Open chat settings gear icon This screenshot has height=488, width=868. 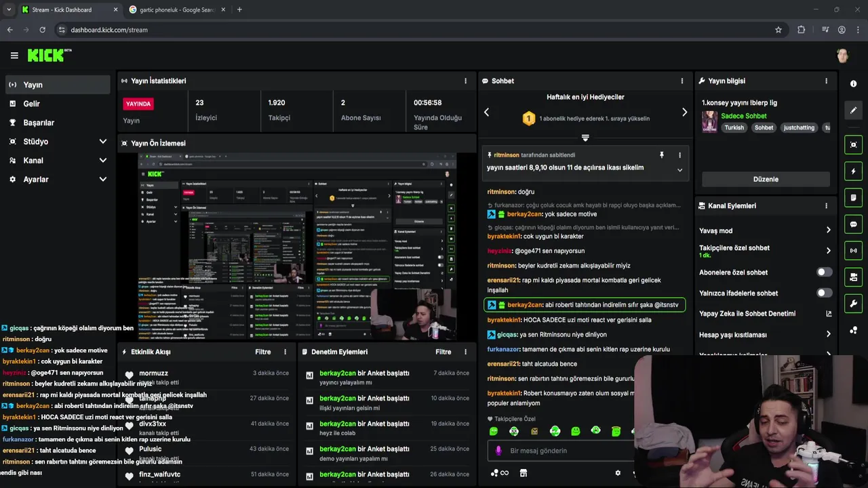tap(618, 473)
